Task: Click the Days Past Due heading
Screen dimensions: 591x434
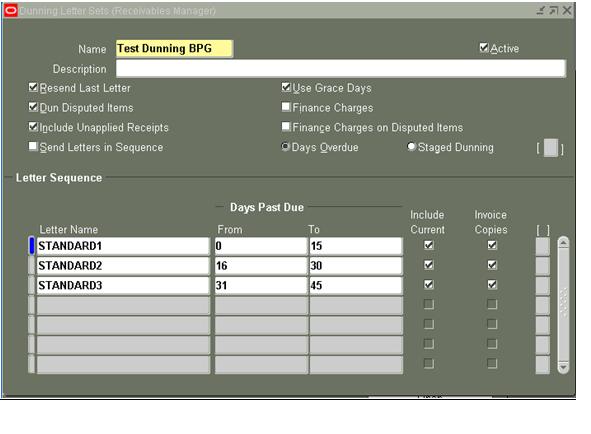Action: click(x=267, y=207)
